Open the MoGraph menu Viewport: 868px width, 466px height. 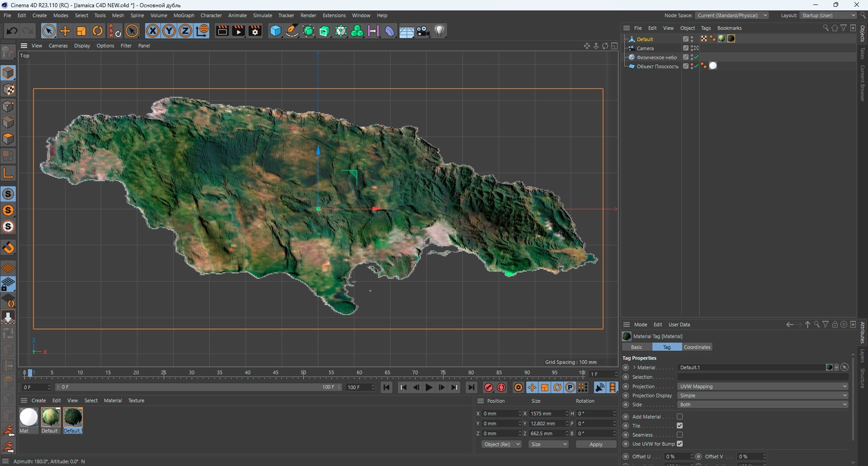coord(184,15)
